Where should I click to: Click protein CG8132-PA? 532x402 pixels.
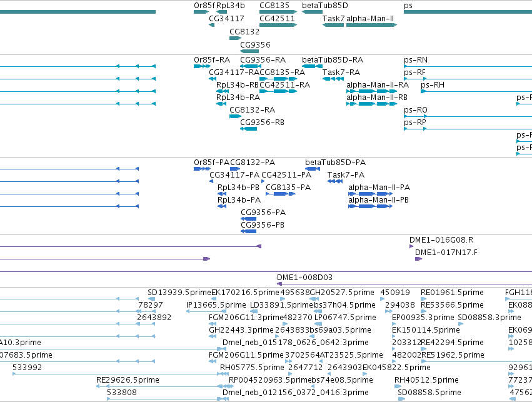pyautogui.click(x=253, y=163)
